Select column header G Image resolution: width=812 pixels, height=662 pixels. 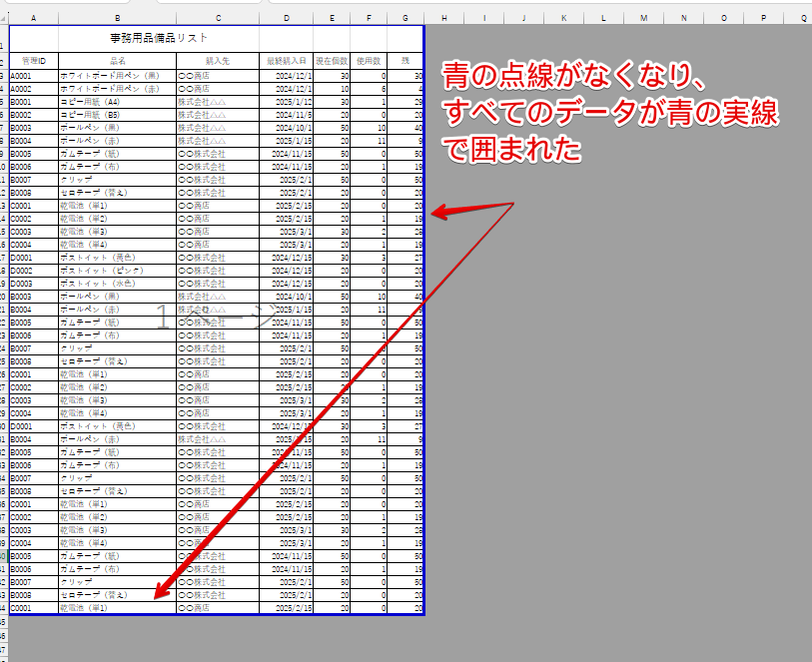click(406, 17)
